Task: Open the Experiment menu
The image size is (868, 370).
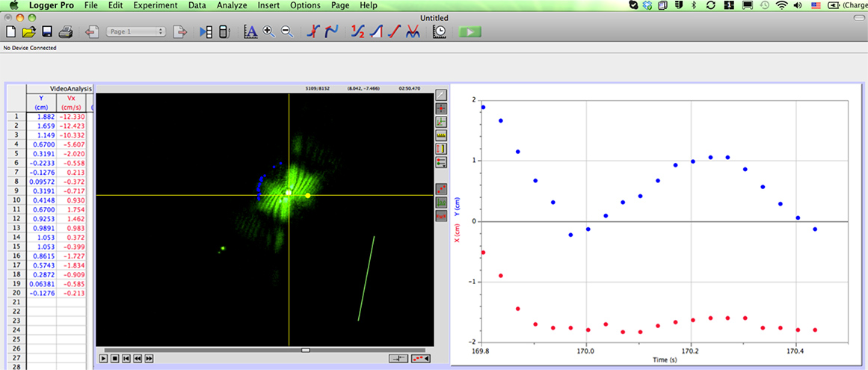Action: 156,5
